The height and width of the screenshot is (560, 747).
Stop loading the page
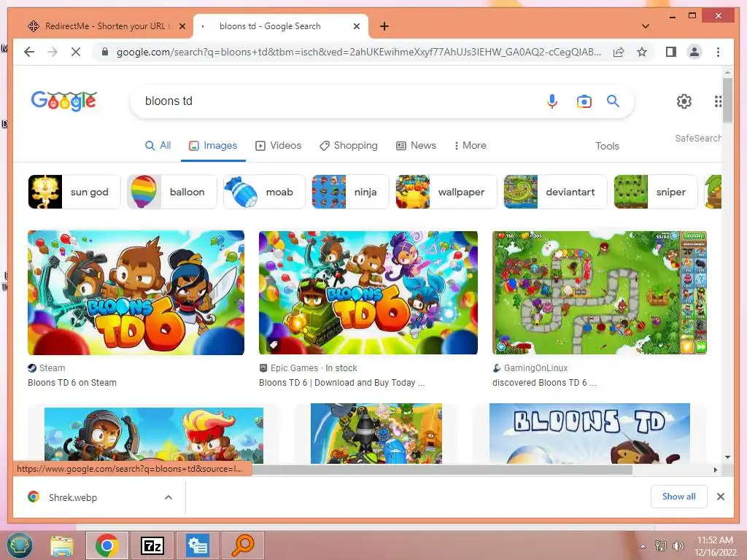pos(76,52)
